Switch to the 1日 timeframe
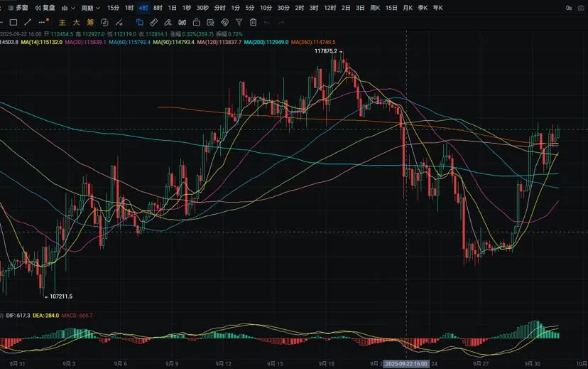The image size is (588, 369). click(172, 8)
